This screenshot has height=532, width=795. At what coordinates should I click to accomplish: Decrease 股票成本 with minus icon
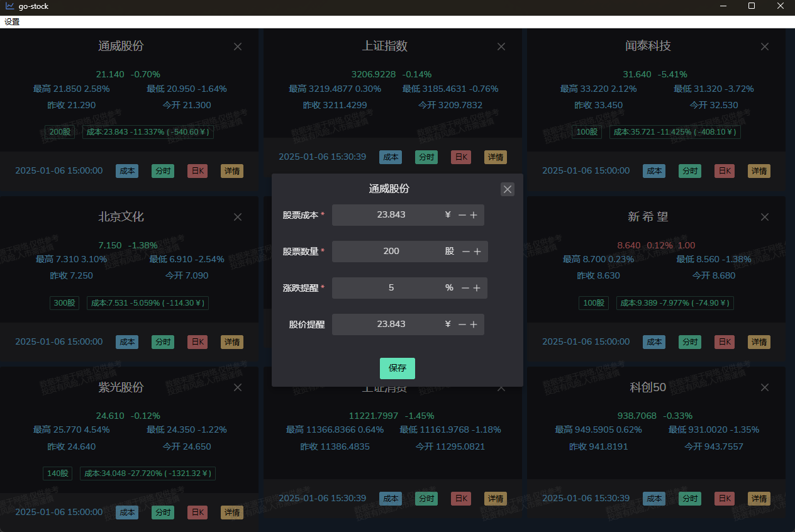pos(462,215)
